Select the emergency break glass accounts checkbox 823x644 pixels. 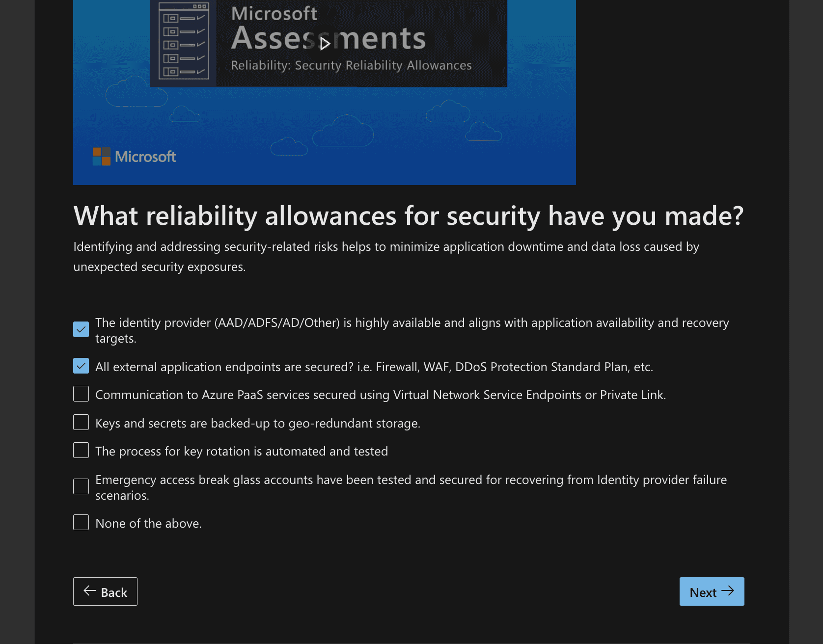pyautogui.click(x=81, y=486)
